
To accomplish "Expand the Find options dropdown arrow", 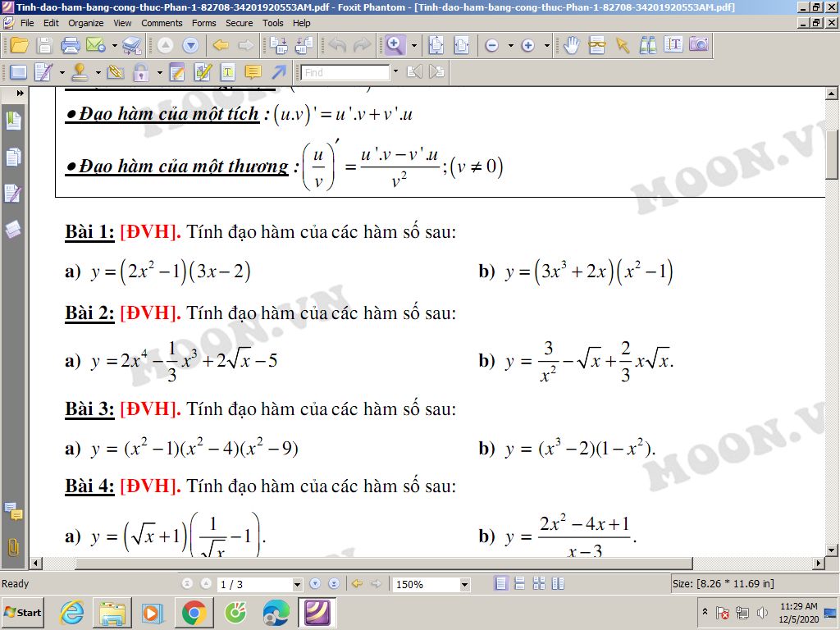I will pos(395,71).
